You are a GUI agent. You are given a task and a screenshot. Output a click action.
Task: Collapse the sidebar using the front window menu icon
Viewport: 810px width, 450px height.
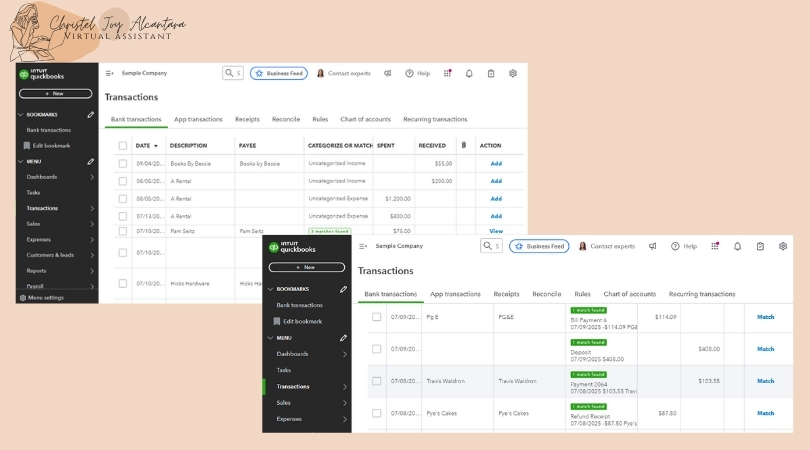[362, 246]
